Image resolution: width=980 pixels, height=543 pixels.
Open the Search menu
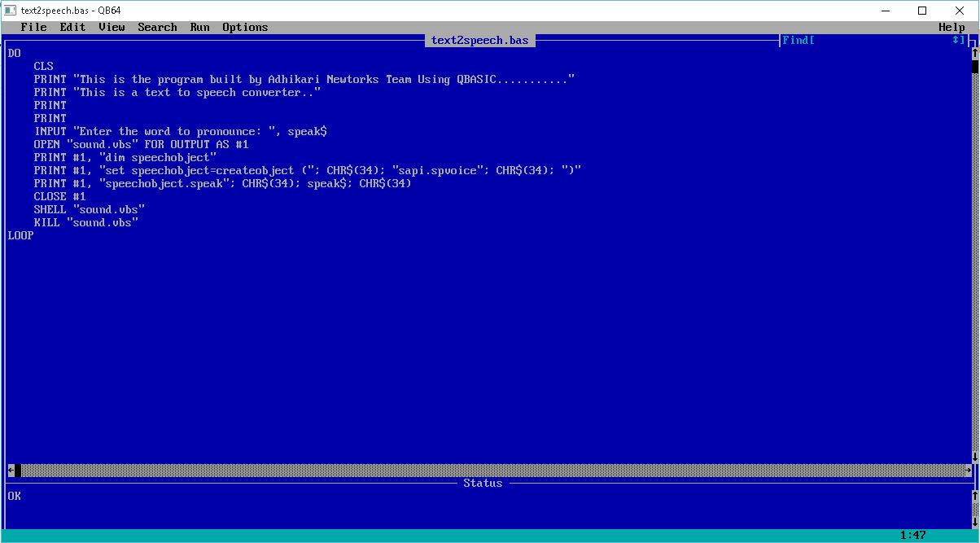(x=157, y=27)
